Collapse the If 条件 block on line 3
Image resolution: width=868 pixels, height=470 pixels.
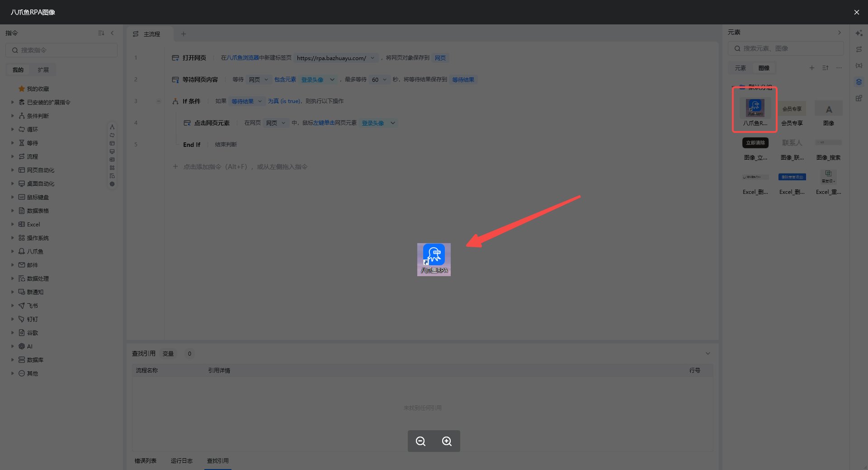click(x=159, y=101)
